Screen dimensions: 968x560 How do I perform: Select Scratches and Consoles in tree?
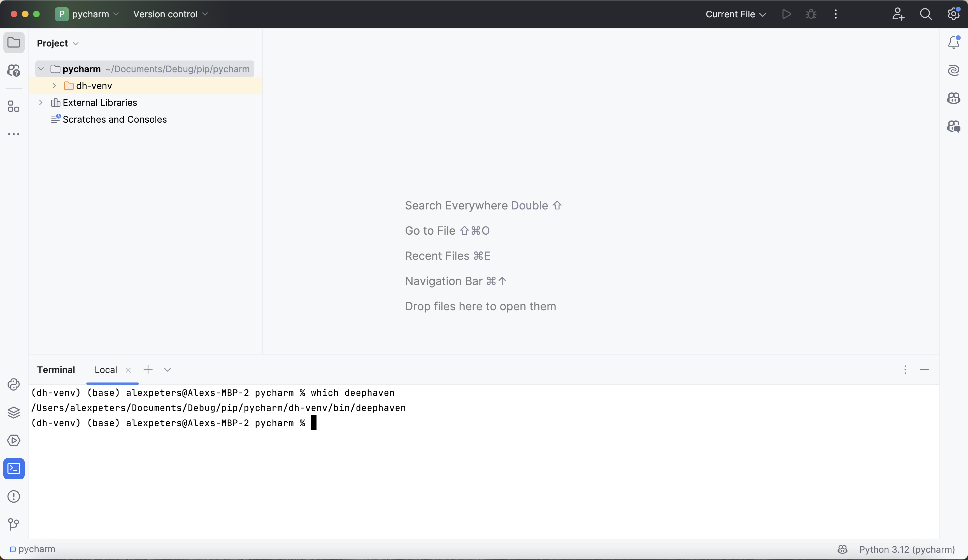(x=115, y=120)
